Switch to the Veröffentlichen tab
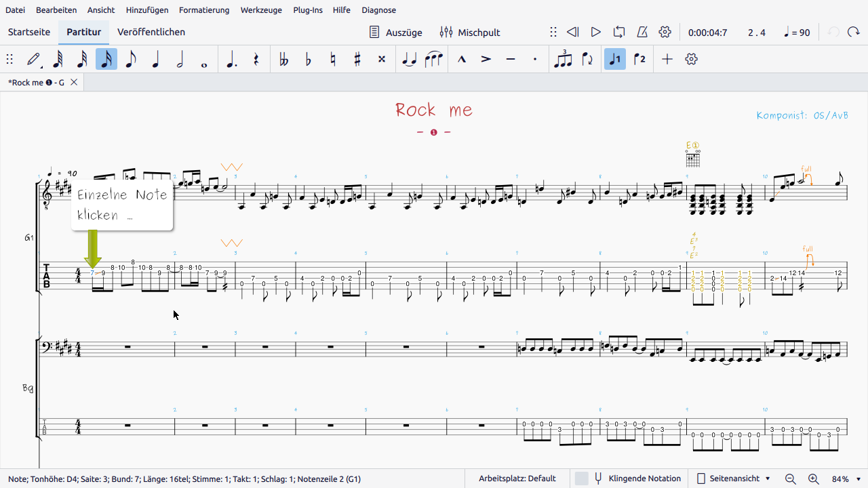 [x=151, y=32]
